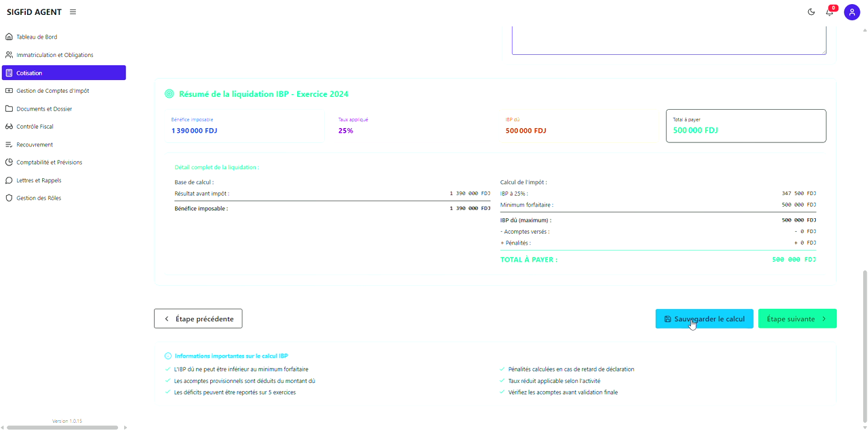The image size is (868, 431).
Task: Open the notifications bell icon
Action: pyautogui.click(x=829, y=12)
